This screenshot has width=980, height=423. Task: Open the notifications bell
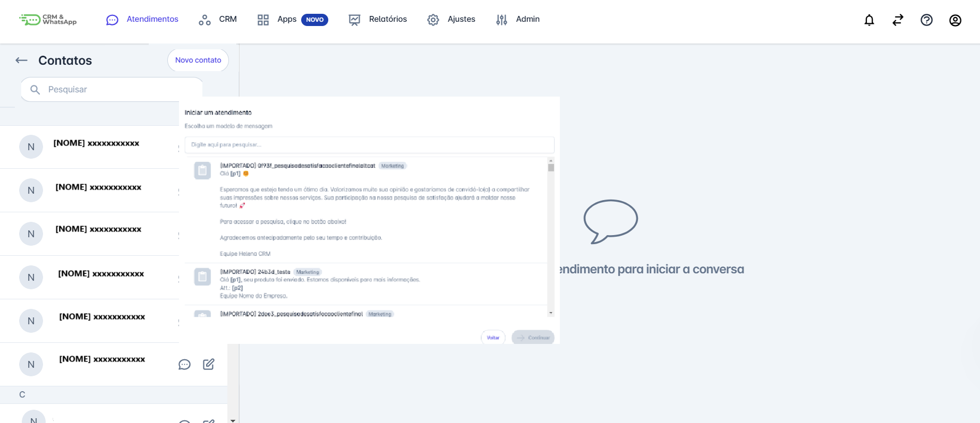click(x=869, y=20)
